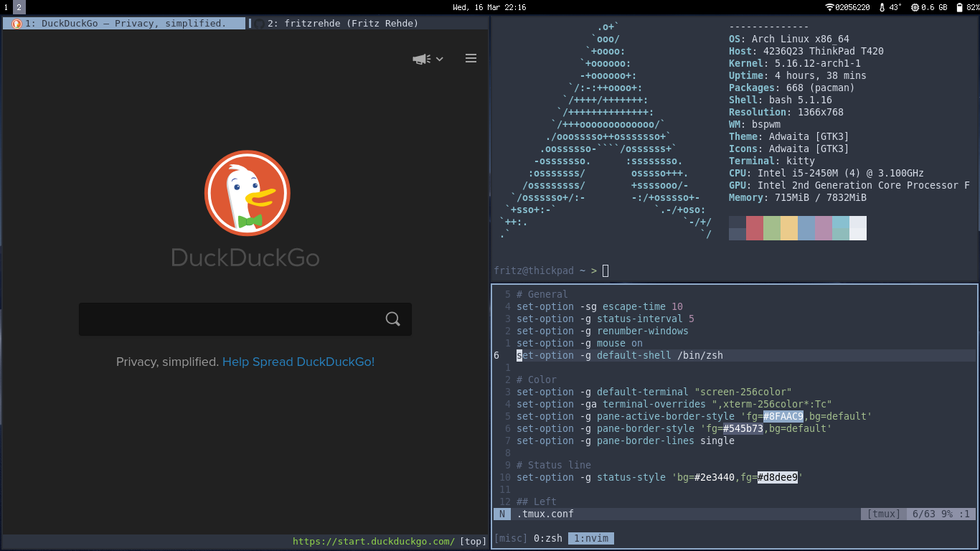Screen dimensions: 980x551
Task: Click the 'Packages: 668 (pacman)' line
Action: pos(792,88)
